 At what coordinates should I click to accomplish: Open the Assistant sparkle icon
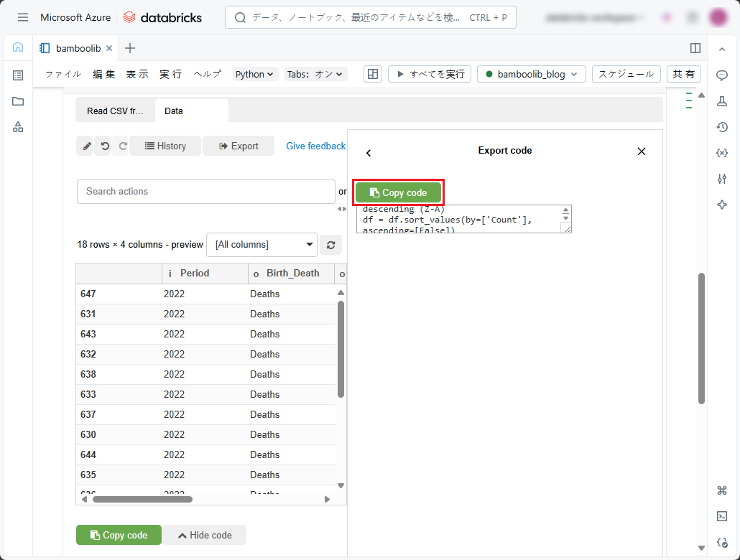click(x=722, y=205)
